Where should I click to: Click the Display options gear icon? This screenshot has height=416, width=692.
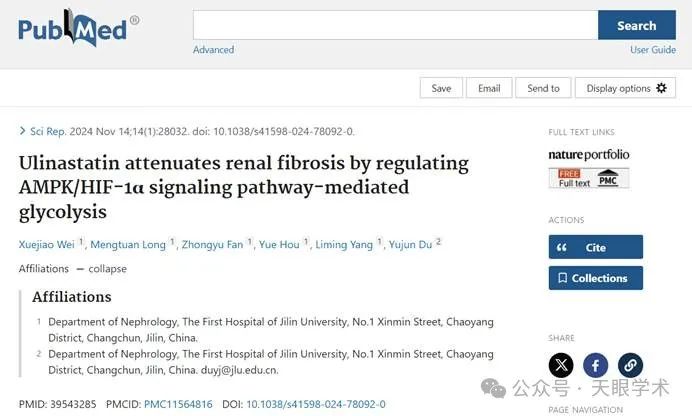click(662, 88)
